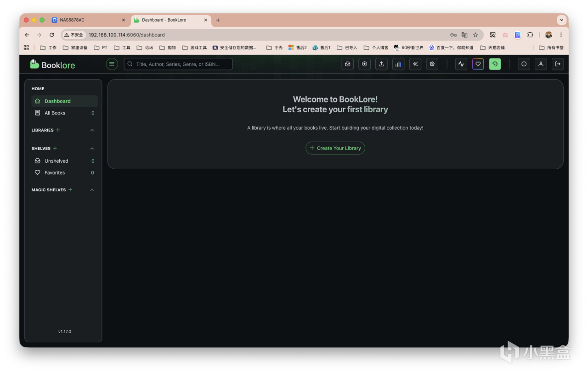Add a magic shelf with plus icon
The width and height of the screenshot is (588, 373).
[70, 189]
